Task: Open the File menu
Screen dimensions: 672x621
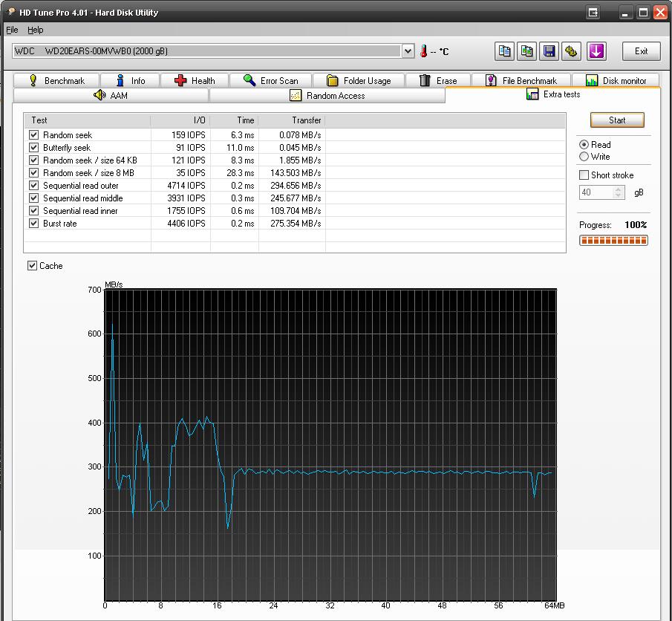Action: [x=12, y=30]
